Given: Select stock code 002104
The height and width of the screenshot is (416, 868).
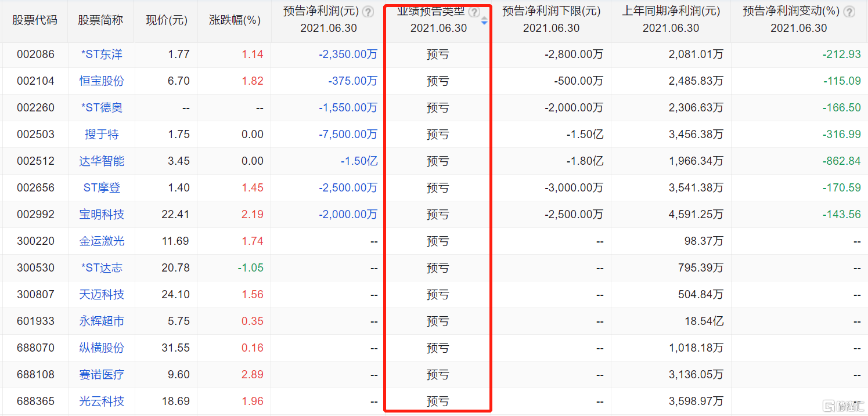Looking at the screenshot, I should 35,81.
